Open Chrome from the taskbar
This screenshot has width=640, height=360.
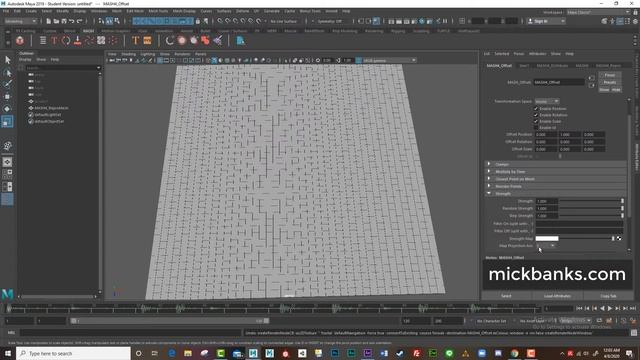tap(514, 353)
